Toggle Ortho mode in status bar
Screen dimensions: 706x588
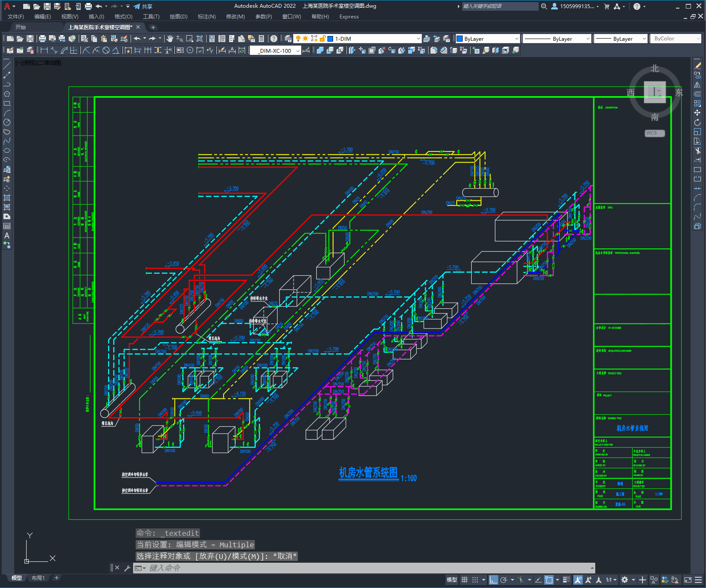pyautogui.click(x=494, y=580)
